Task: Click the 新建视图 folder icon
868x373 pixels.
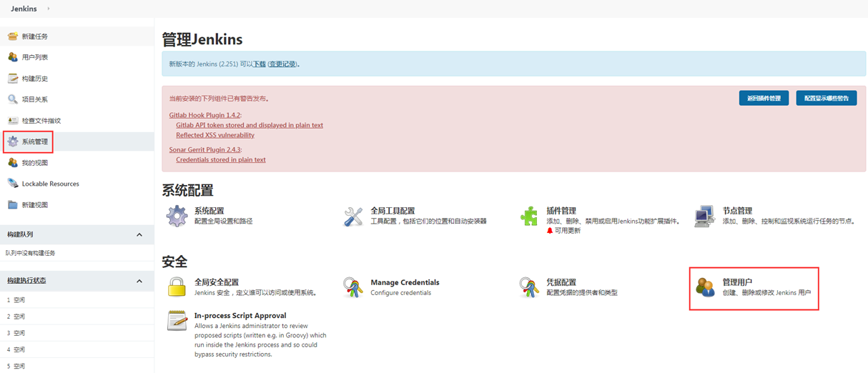Action: coord(13,205)
